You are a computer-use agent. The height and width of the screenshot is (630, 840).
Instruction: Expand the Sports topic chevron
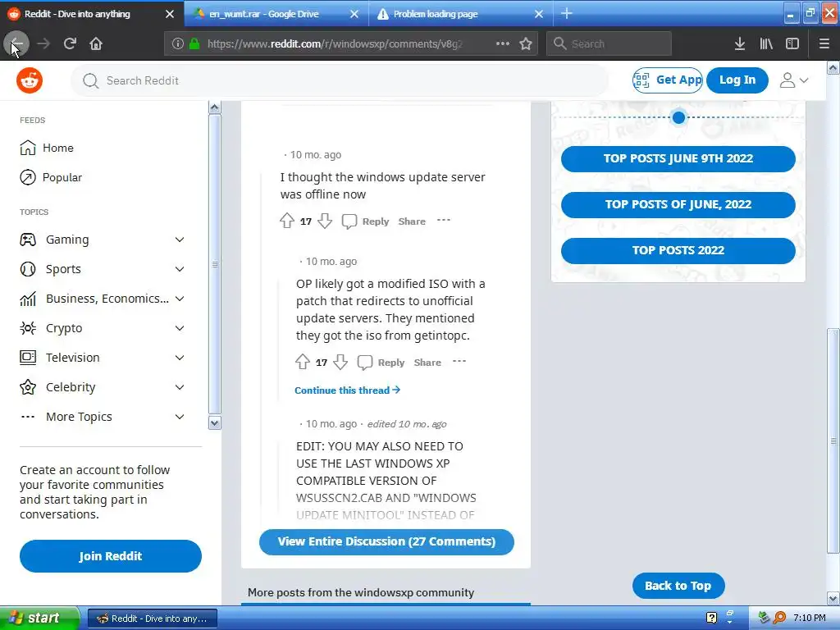pyautogui.click(x=180, y=269)
